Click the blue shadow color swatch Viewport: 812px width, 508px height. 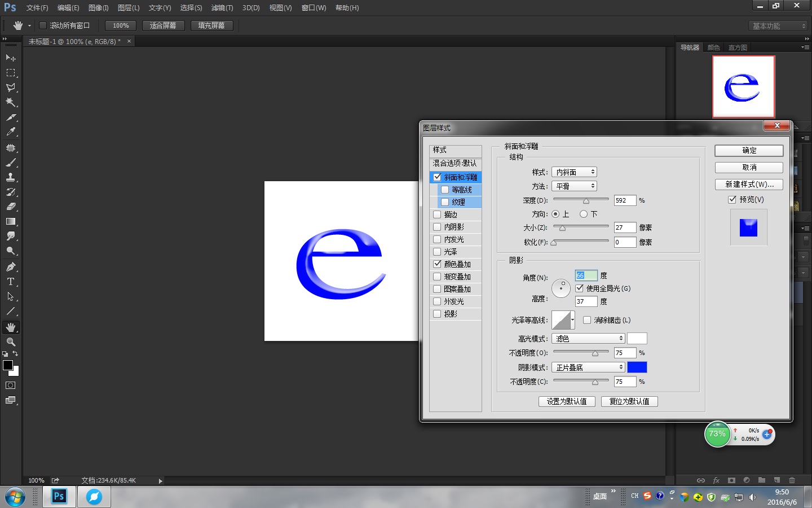point(637,367)
